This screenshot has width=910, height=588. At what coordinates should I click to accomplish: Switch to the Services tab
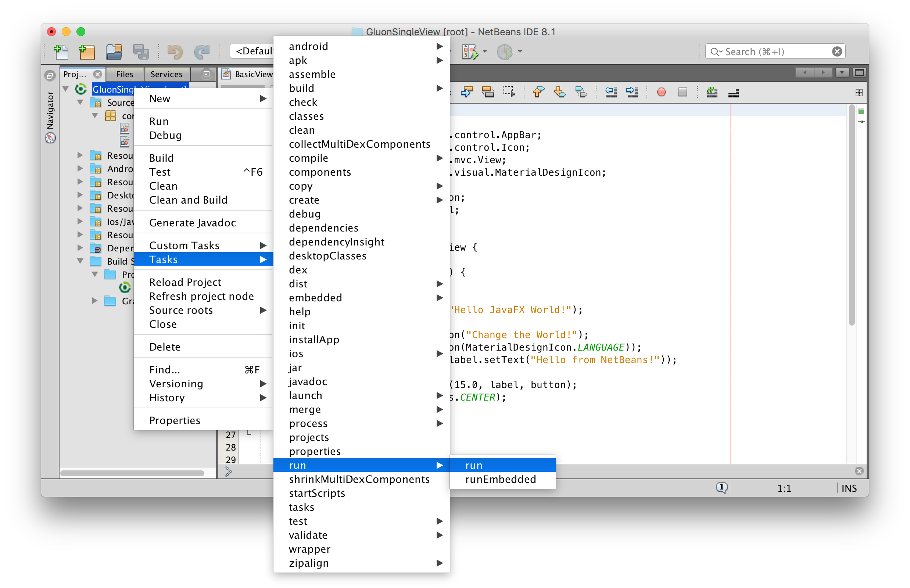(x=166, y=74)
